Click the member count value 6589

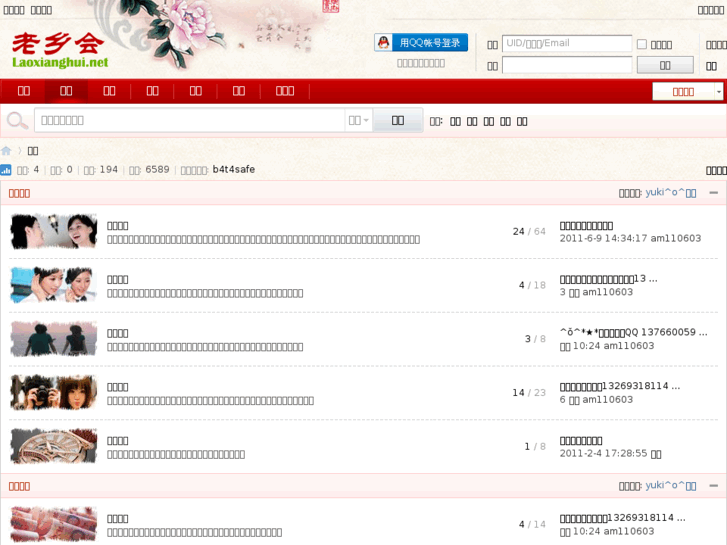tap(157, 170)
